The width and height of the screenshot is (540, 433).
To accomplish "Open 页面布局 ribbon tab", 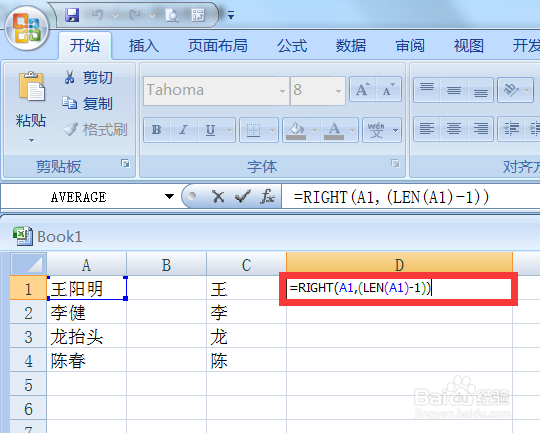I will (218, 45).
